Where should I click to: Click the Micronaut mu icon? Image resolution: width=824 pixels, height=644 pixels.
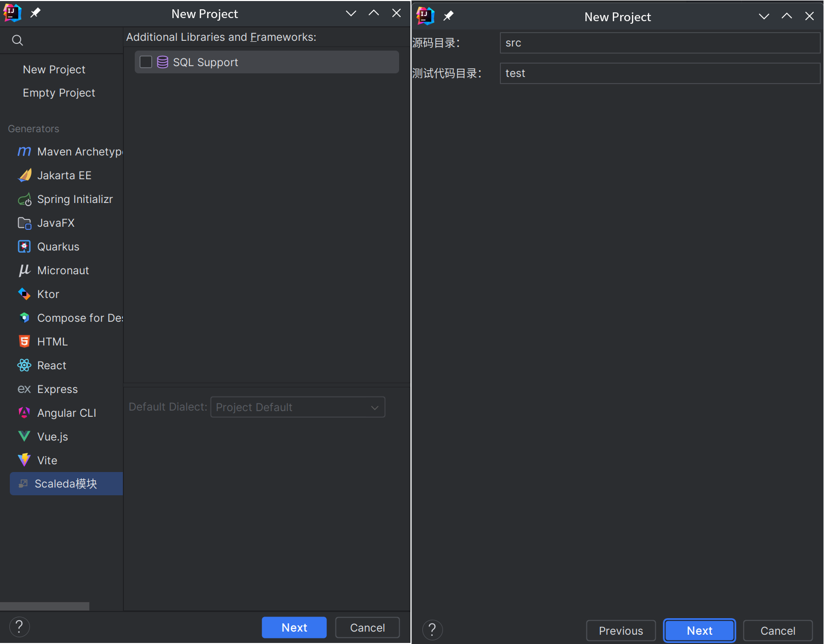(x=24, y=270)
